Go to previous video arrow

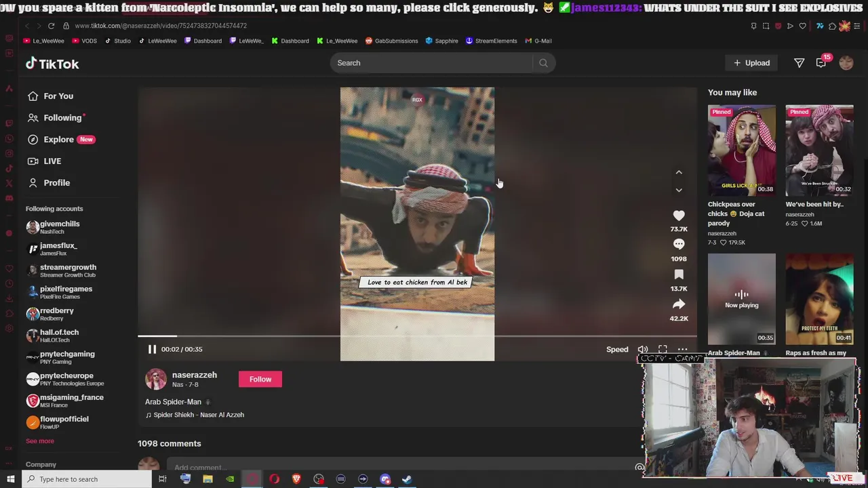(x=679, y=172)
